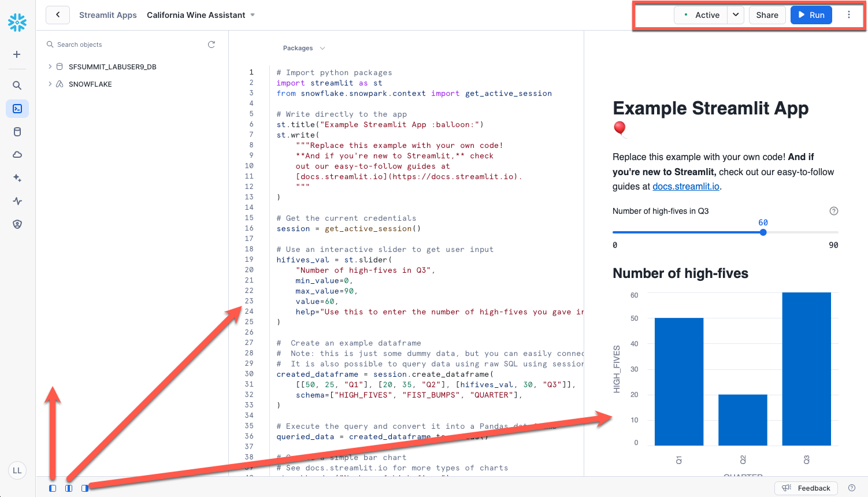
Task: Toggle the objects panel visibility
Action: coord(52,488)
